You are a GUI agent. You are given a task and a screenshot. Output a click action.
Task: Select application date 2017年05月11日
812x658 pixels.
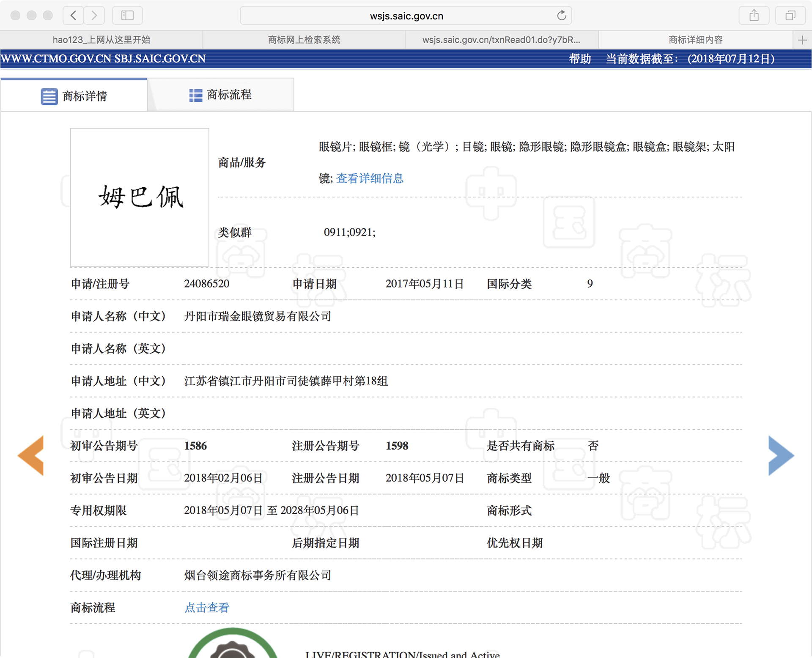425,284
